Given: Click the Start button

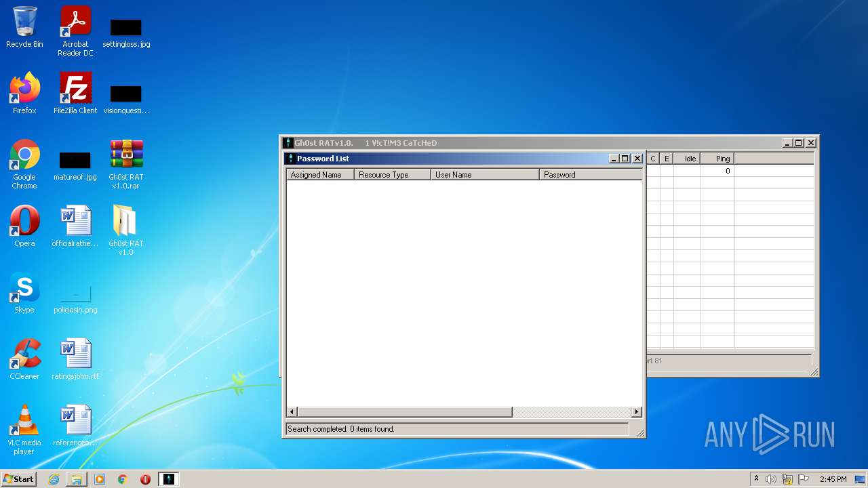Looking at the screenshot, I should click(19, 479).
